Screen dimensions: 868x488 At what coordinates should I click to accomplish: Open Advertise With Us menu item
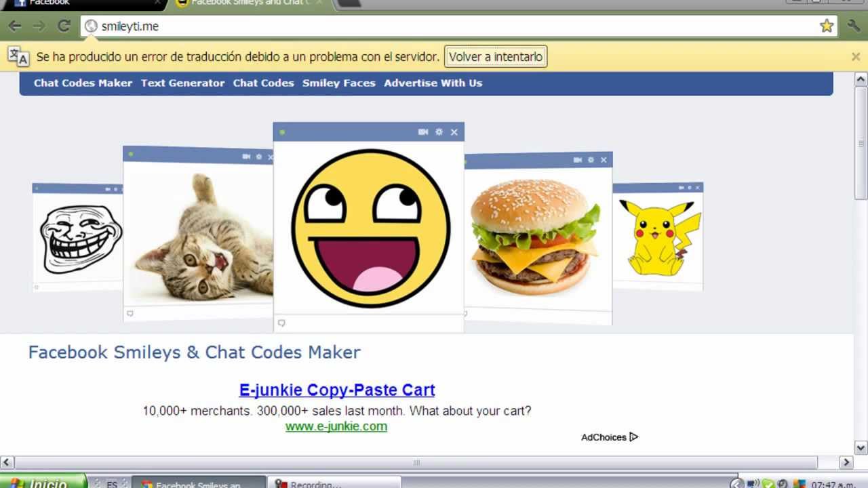[433, 83]
